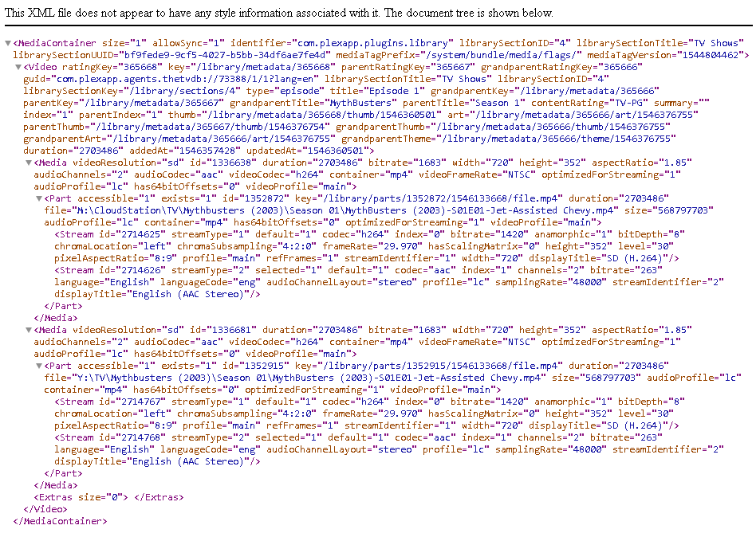Click the file path starting Y:\TV\Mythbusters

pos(309,378)
